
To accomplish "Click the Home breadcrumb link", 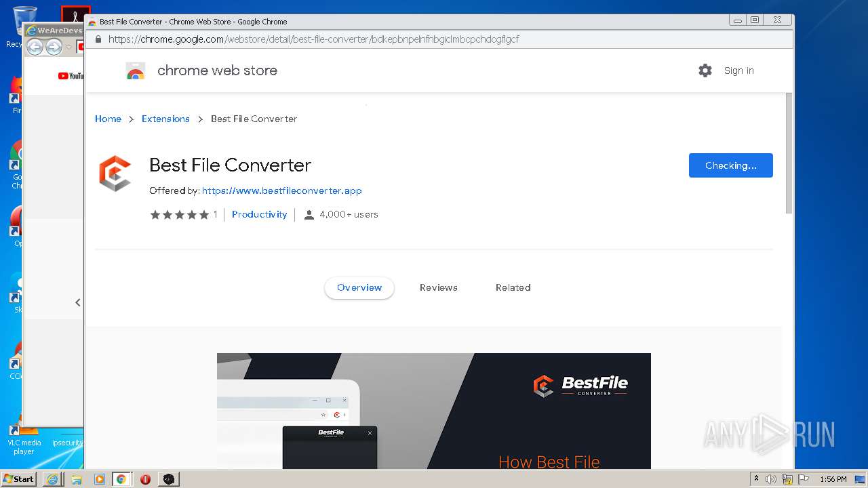I will [x=108, y=119].
